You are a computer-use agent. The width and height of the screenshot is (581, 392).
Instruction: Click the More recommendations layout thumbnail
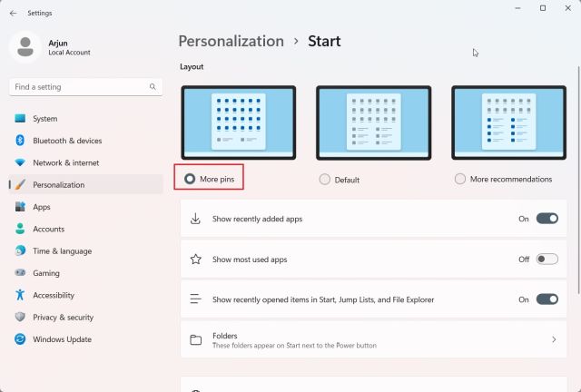point(508,122)
